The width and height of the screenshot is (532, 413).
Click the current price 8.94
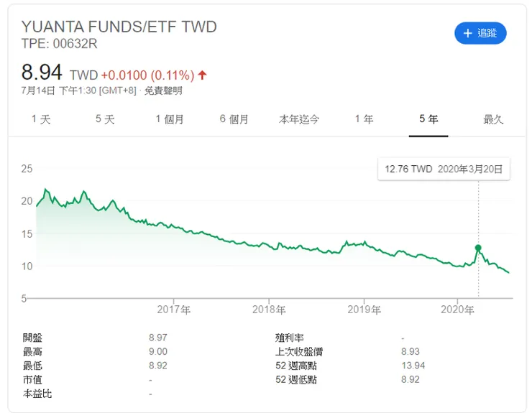click(42, 73)
